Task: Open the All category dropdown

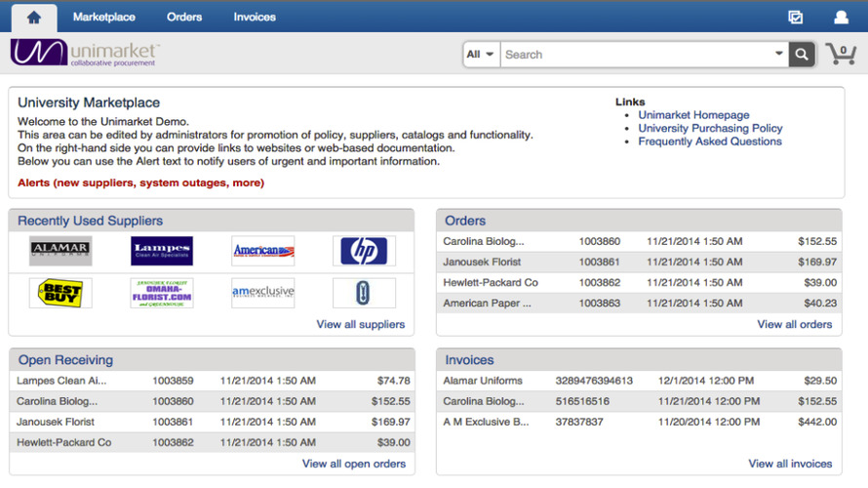Action: pyautogui.click(x=481, y=55)
